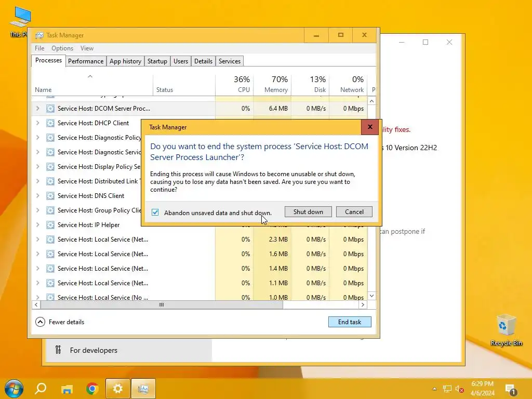Sort processes by the Name column
Screen dimensions: 532x399
click(x=92, y=85)
